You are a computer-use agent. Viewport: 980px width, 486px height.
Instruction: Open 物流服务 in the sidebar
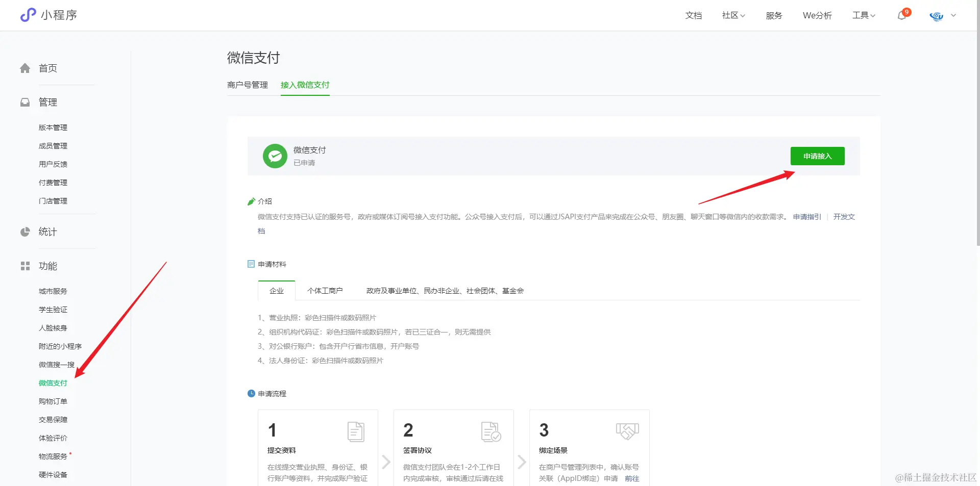[x=53, y=456]
